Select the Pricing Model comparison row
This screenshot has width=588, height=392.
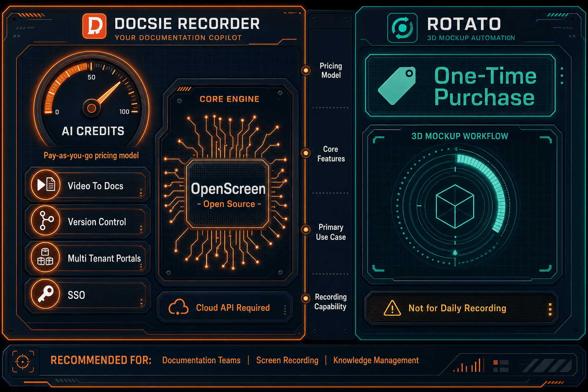(330, 70)
